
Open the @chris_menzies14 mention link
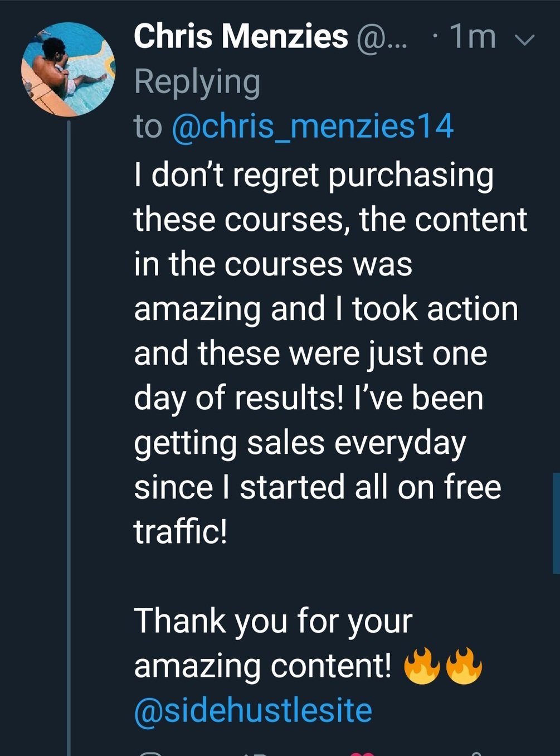[x=313, y=127]
